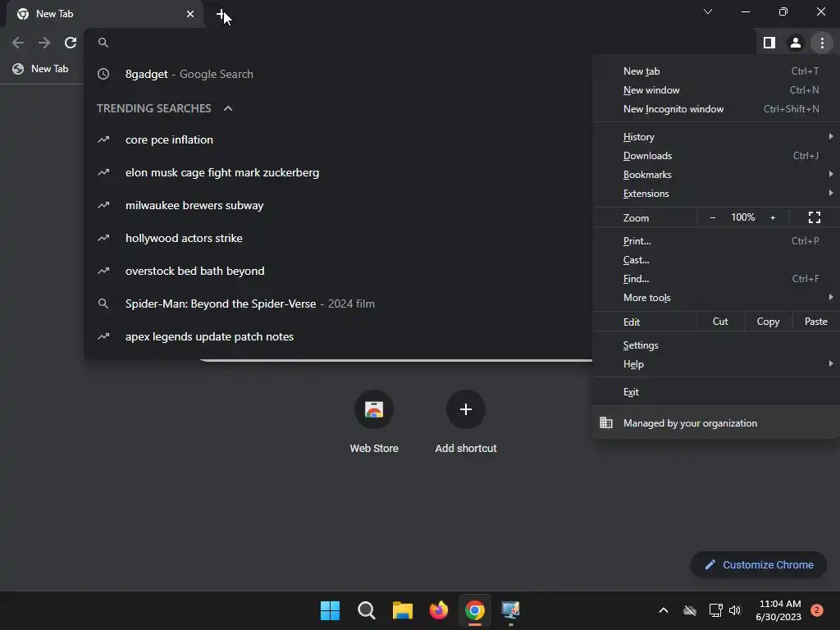The image size is (840, 630).
Task: Choose New window from Chrome menu
Action: click(x=716, y=90)
